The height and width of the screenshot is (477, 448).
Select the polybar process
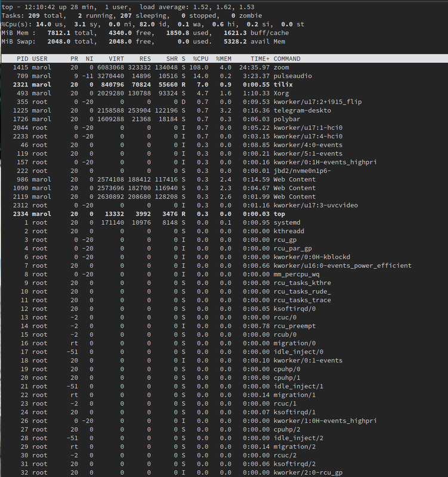[x=225, y=119]
